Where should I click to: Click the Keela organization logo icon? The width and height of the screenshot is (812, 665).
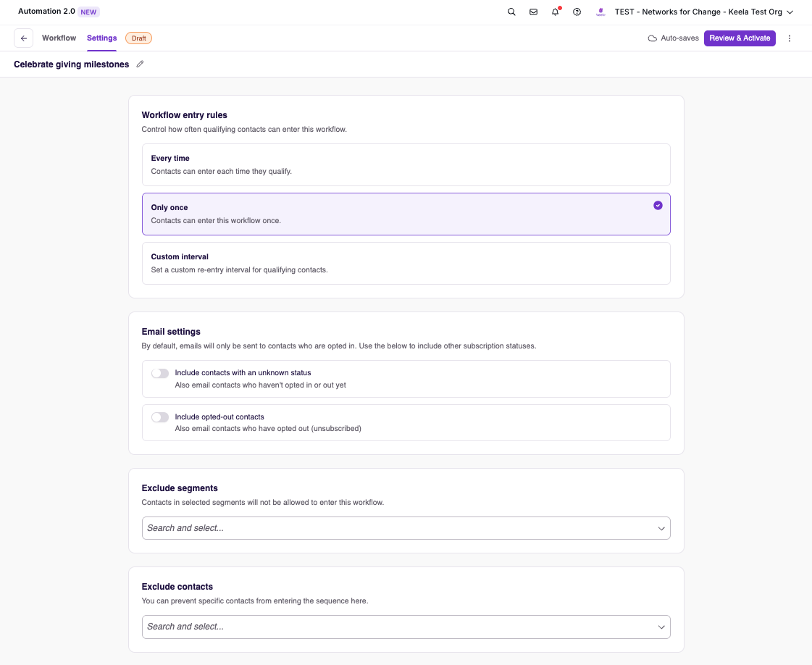[x=600, y=12]
